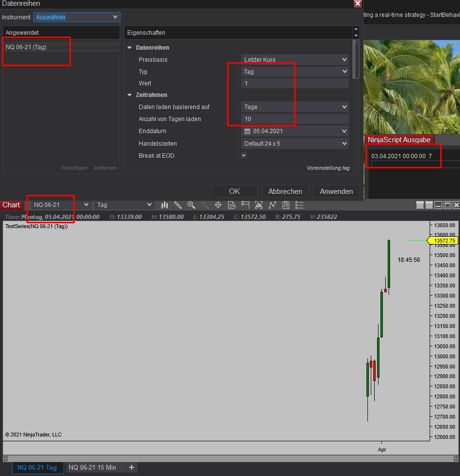Open the data box icon
This screenshot has width=460, height=476.
click(x=232, y=205)
